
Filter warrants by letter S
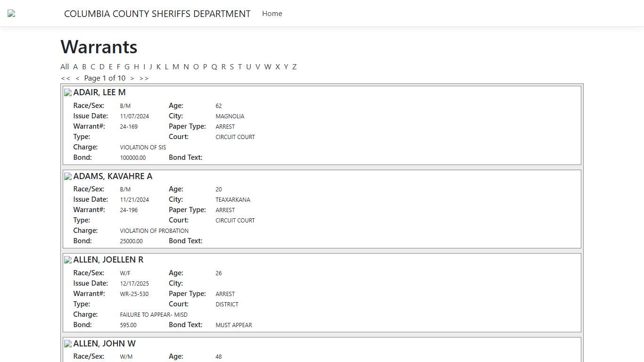[231, 67]
